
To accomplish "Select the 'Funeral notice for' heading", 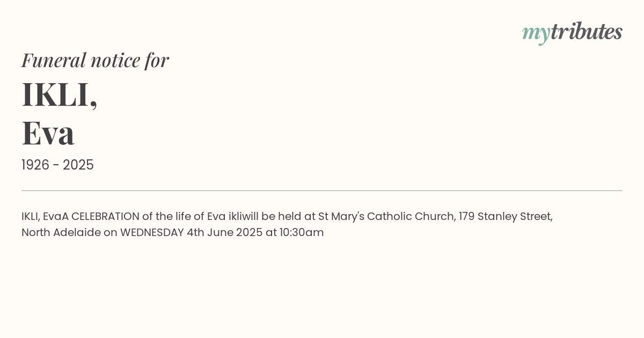I will [95, 60].
